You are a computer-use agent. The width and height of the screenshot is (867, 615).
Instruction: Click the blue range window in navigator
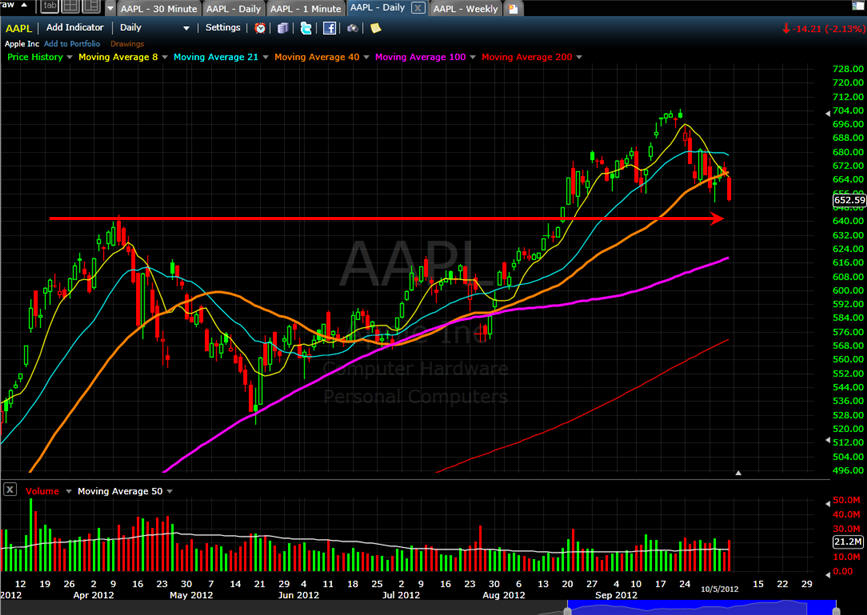(x=702, y=607)
